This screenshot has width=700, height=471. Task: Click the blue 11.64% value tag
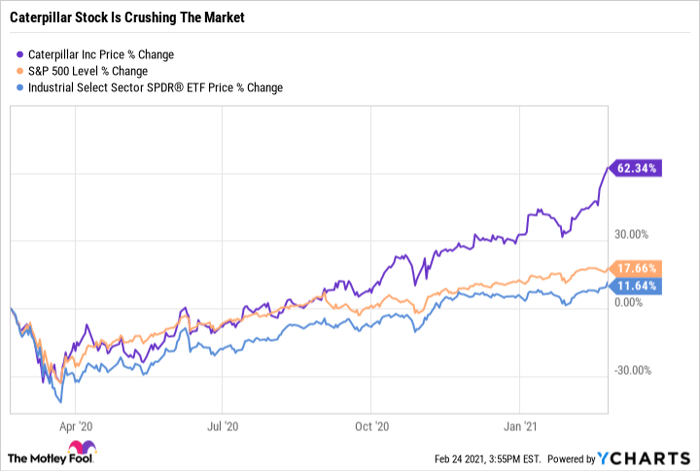coord(636,286)
